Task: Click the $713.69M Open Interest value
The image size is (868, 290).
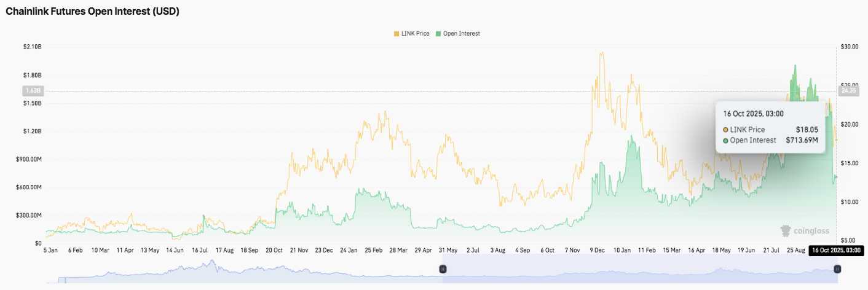Action: [802, 140]
